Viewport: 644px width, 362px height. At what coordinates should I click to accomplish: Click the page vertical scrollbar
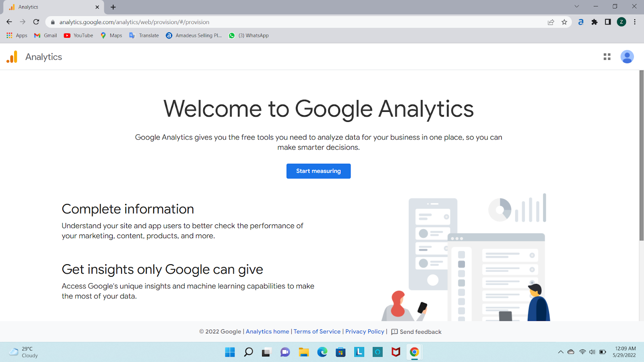(642, 156)
